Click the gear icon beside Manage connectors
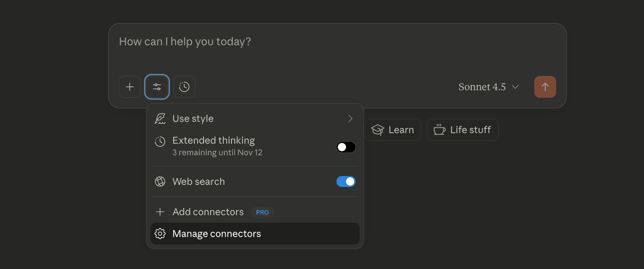Image resolution: width=644 pixels, height=269 pixels. point(160,234)
